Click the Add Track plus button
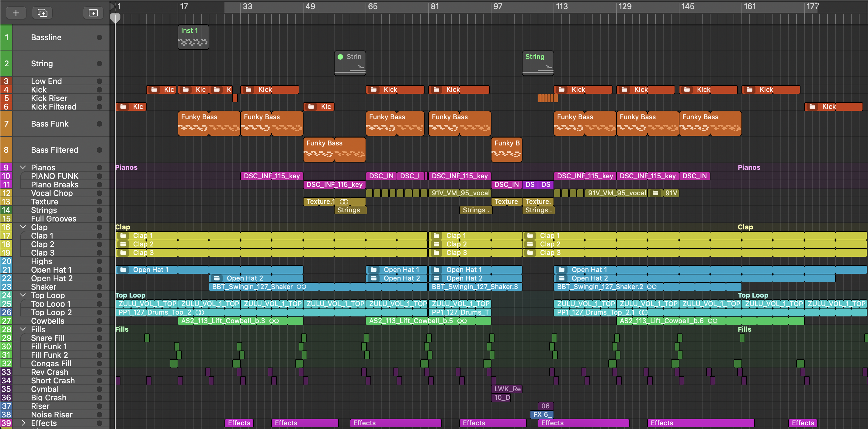 (x=16, y=13)
